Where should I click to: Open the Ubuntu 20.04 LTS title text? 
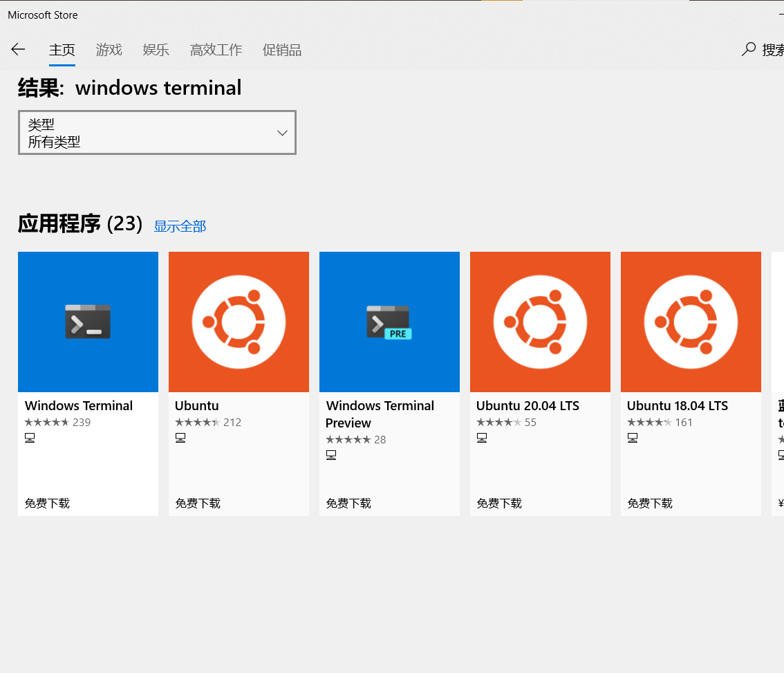(x=528, y=405)
